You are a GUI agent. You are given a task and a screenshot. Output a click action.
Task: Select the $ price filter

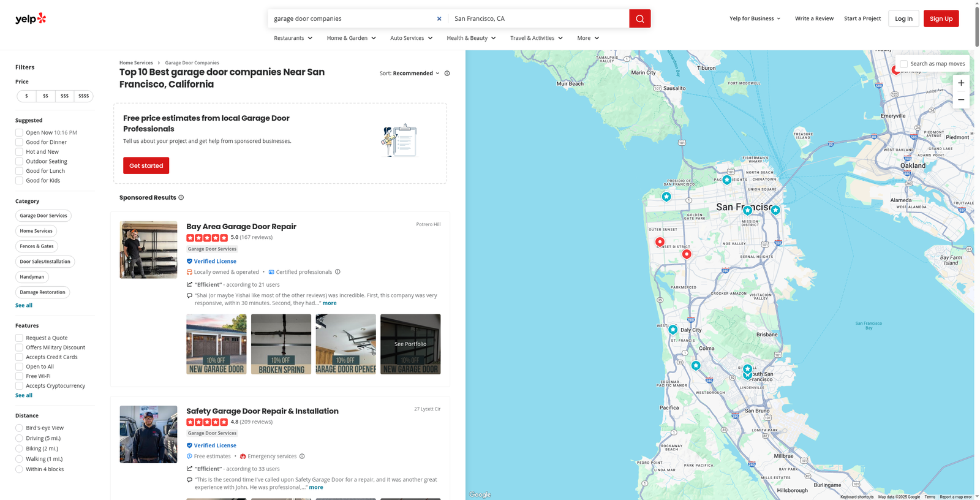(26, 96)
